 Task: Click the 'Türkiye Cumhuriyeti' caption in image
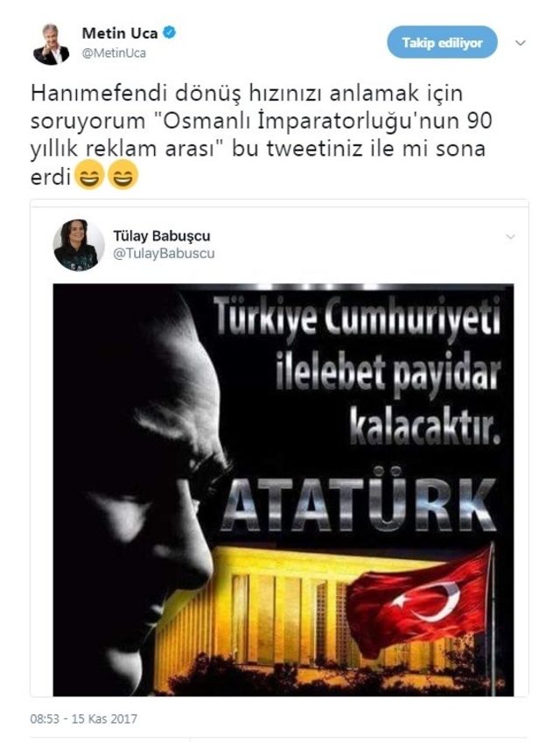[x=356, y=315]
